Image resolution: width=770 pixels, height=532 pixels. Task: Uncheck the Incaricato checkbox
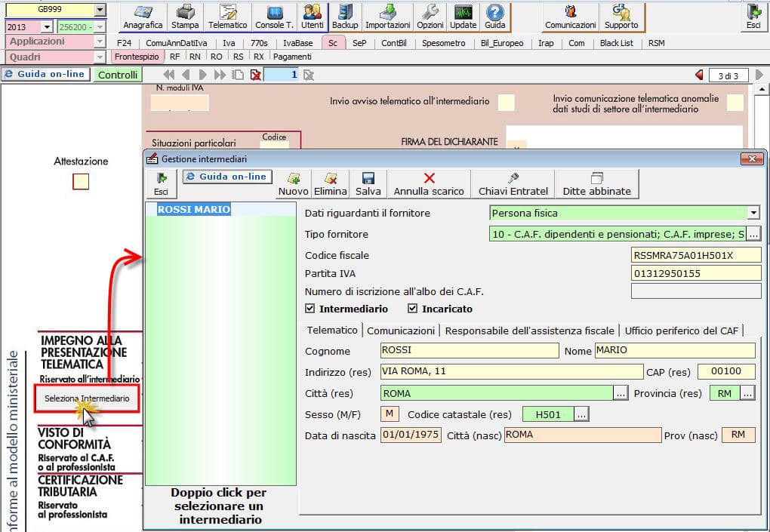pyautogui.click(x=412, y=309)
